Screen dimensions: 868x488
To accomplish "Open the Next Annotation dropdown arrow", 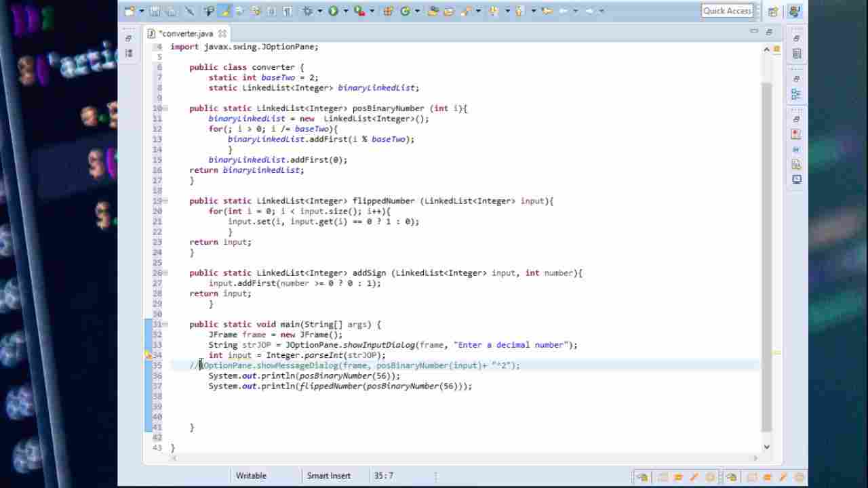I will pyautogui.click(x=507, y=11).
